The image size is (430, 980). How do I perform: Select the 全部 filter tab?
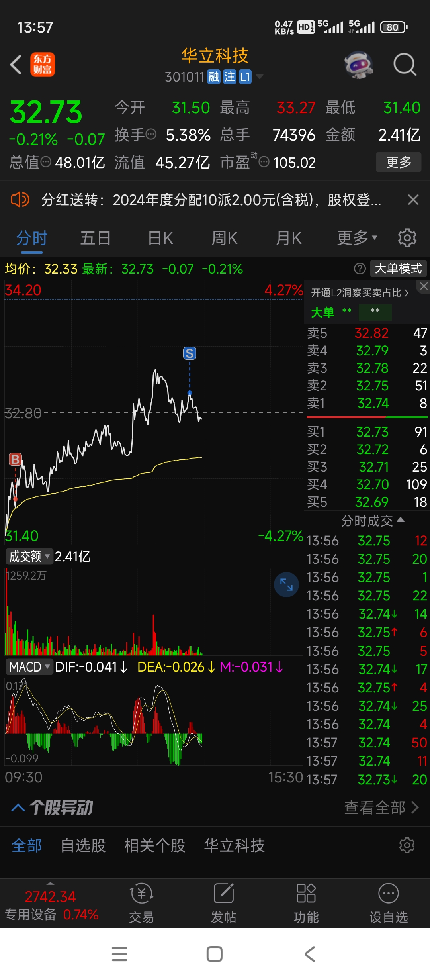point(27,845)
